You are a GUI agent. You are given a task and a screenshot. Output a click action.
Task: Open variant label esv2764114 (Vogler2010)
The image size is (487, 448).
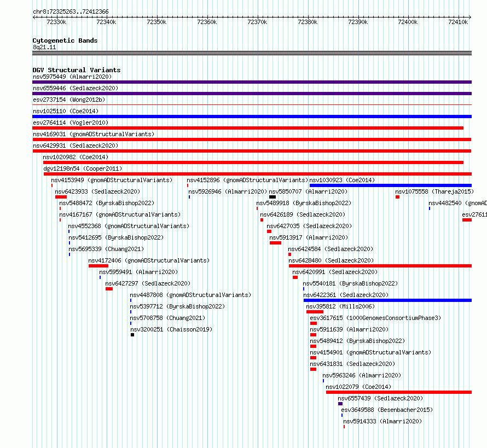click(71, 123)
